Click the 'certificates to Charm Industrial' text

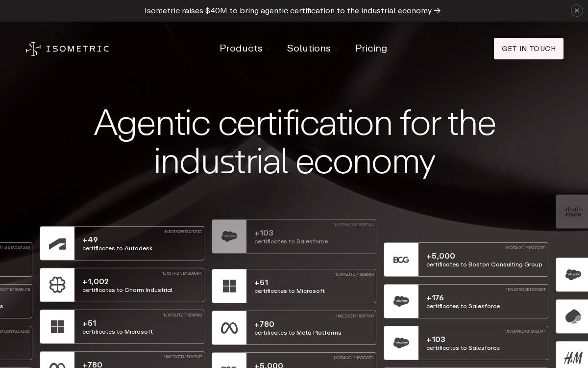coord(127,290)
